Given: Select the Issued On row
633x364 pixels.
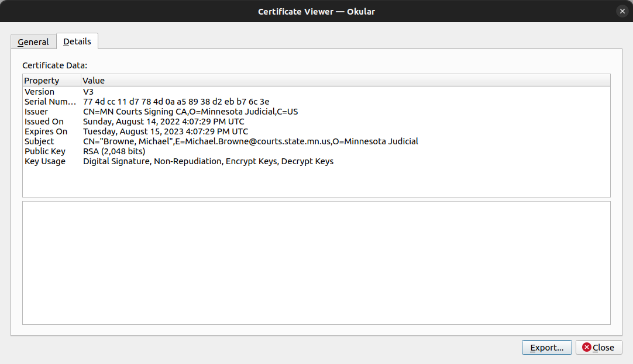Looking at the screenshot, I should click(x=316, y=122).
